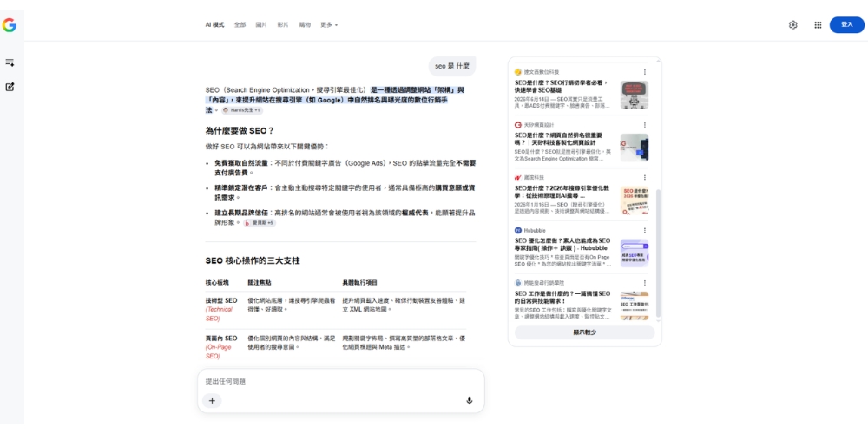
Task: Click the 顯示較少 button
Action: (x=584, y=332)
